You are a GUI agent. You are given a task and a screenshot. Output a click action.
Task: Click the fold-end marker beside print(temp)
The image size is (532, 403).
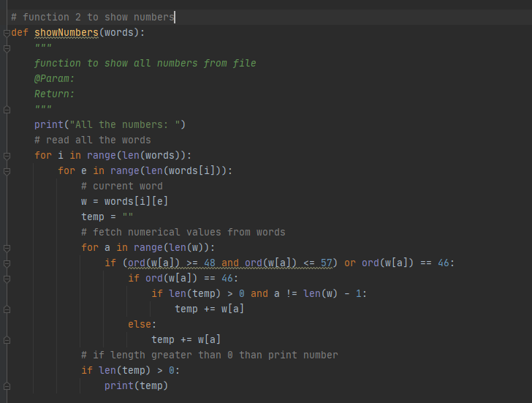coord(7,386)
